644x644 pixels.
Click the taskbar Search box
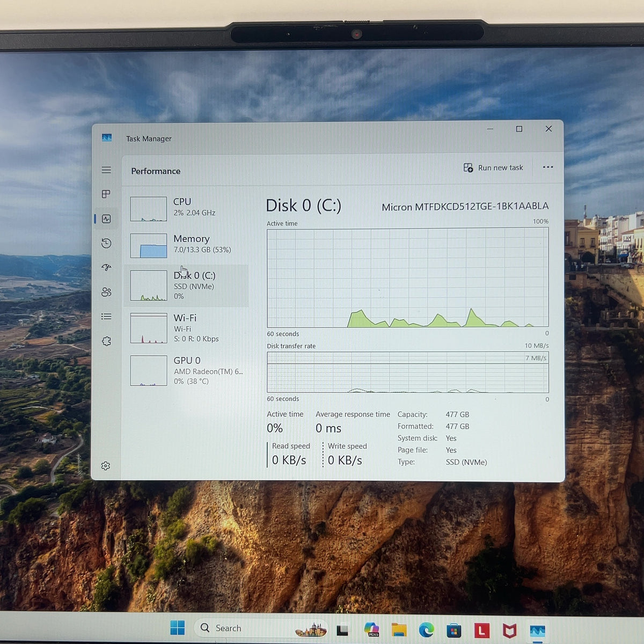261,628
